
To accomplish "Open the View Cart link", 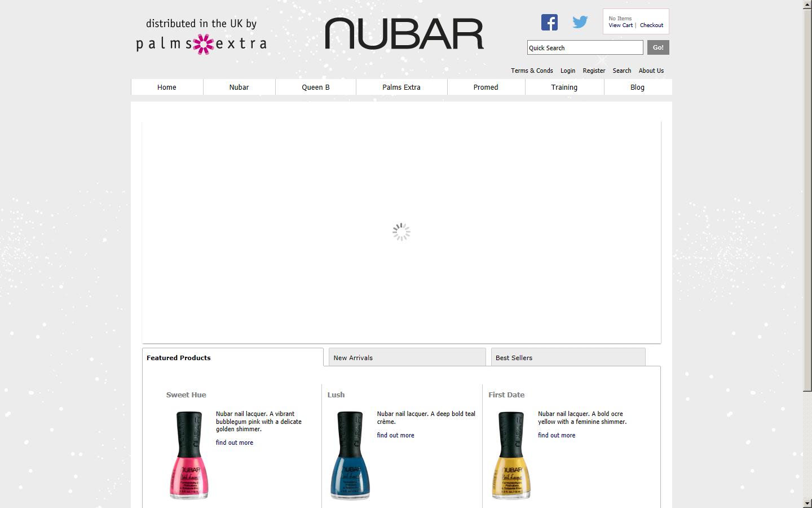I will coord(620,25).
